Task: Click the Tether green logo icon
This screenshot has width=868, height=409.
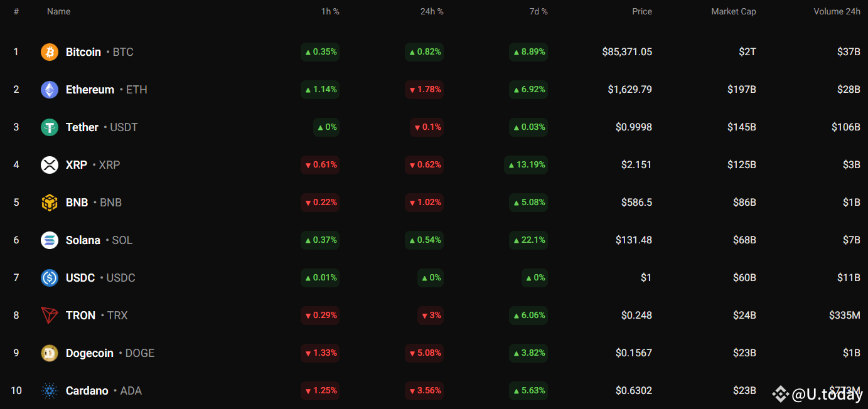Action: (50, 127)
